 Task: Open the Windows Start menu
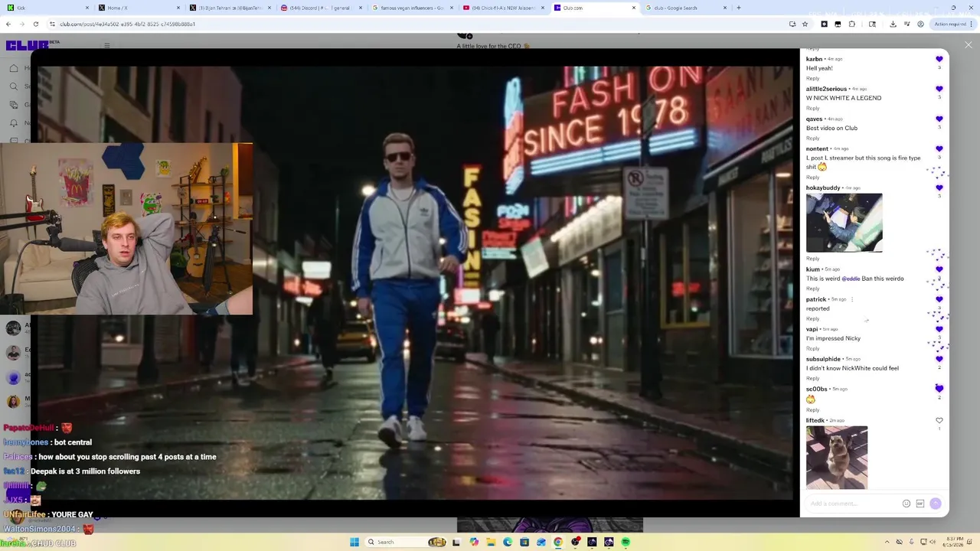354,542
